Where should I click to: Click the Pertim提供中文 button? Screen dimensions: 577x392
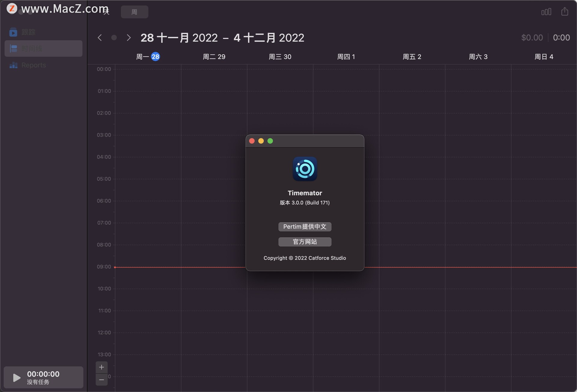coord(305,227)
